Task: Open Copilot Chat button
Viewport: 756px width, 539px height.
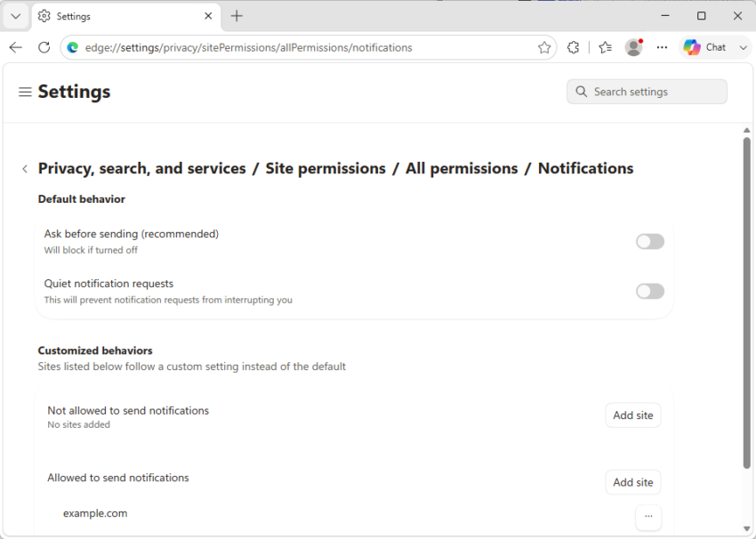Action: (x=706, y=47)
